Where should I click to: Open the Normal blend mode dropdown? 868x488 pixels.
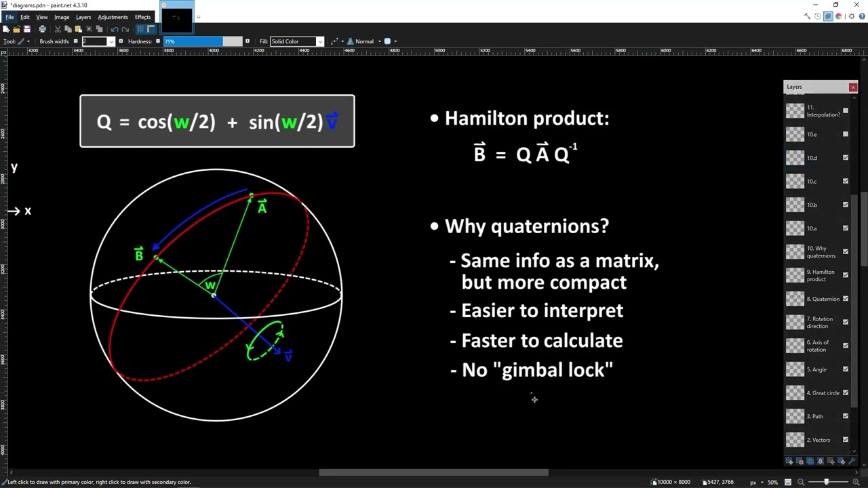[364, 41]
